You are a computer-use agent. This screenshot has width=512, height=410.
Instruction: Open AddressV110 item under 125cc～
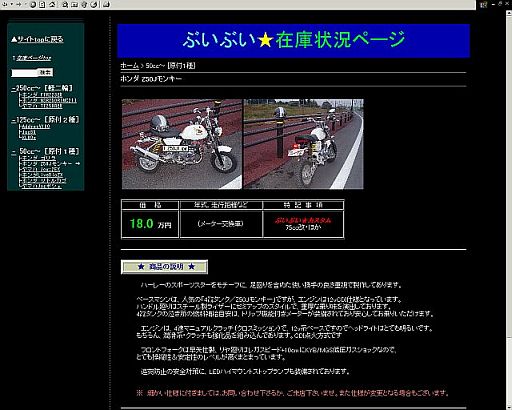pos(36,127)
